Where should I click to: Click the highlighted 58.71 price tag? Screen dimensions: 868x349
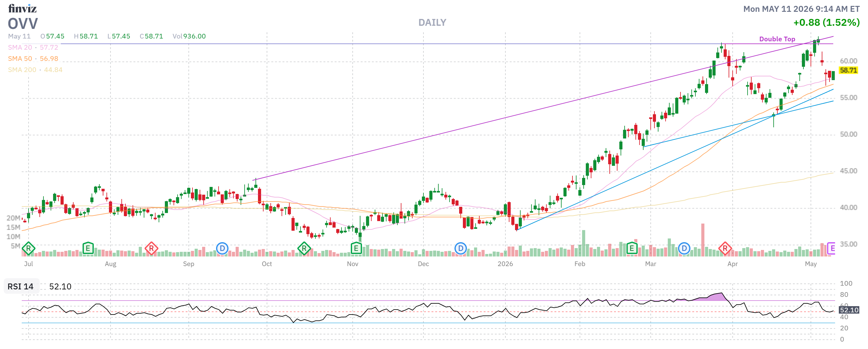click(x=848, y=70)
